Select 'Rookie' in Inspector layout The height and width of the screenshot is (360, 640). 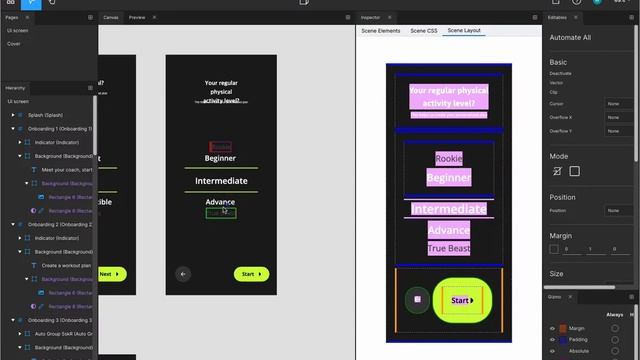pos(449,159)
